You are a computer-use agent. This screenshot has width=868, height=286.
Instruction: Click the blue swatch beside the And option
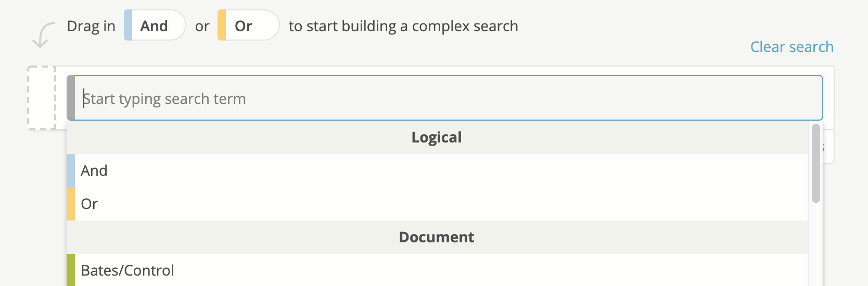pyautogui.click(x=71, y=171)
